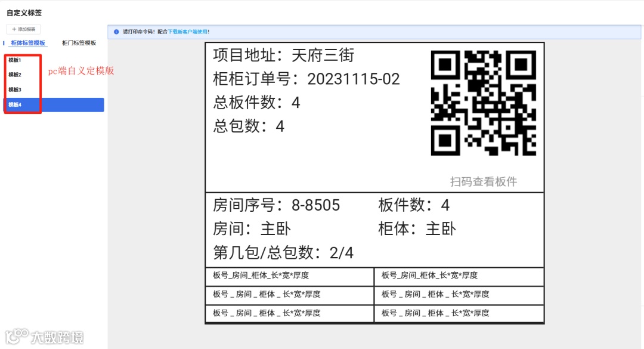Click the QR code on the label preview
Image resolution: width=644 pixels, height=349 pixels.
(x=484, y=103)
